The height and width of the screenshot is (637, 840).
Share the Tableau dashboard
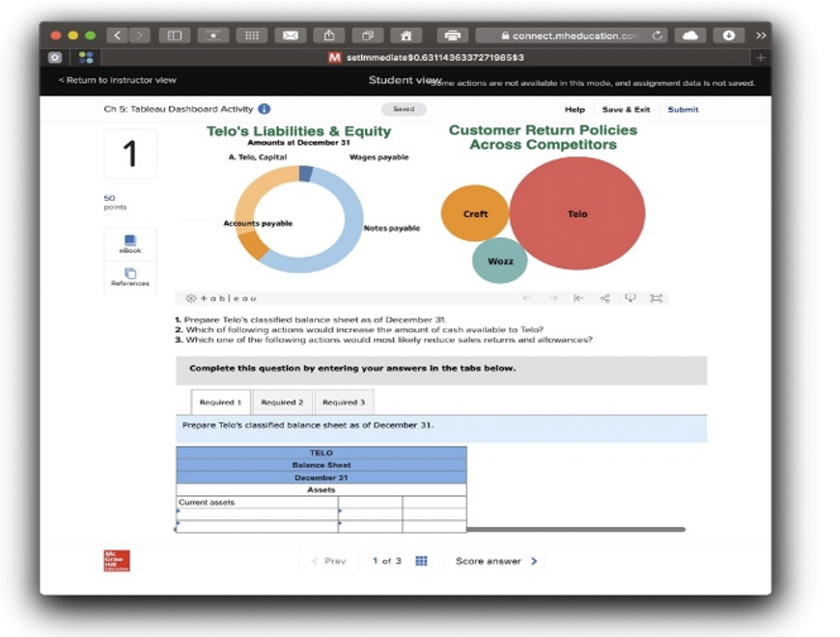[604, 298]
